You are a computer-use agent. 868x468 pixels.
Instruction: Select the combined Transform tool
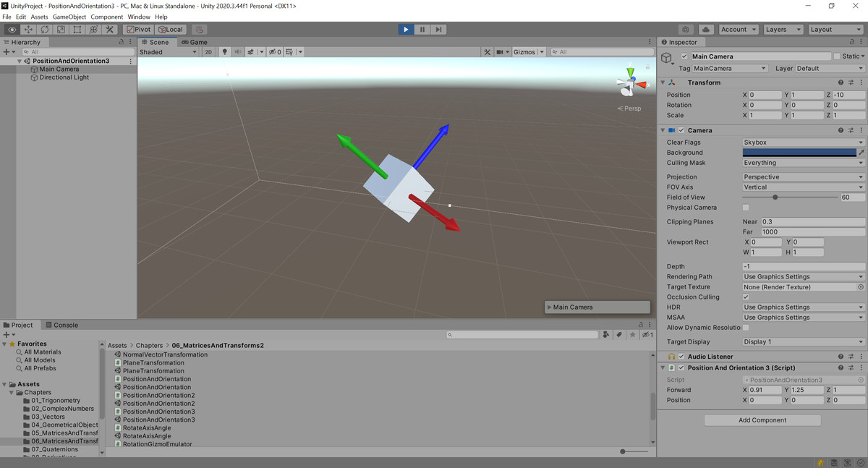93,30
